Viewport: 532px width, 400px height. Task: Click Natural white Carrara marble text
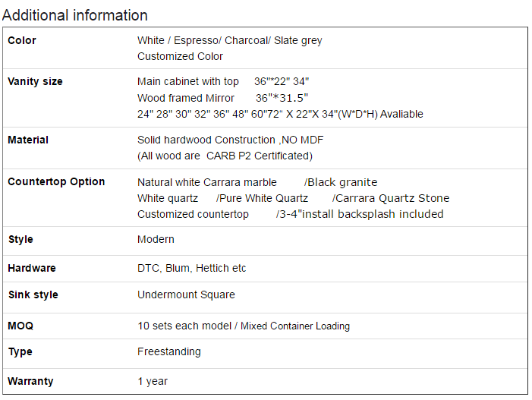(207, 182)
